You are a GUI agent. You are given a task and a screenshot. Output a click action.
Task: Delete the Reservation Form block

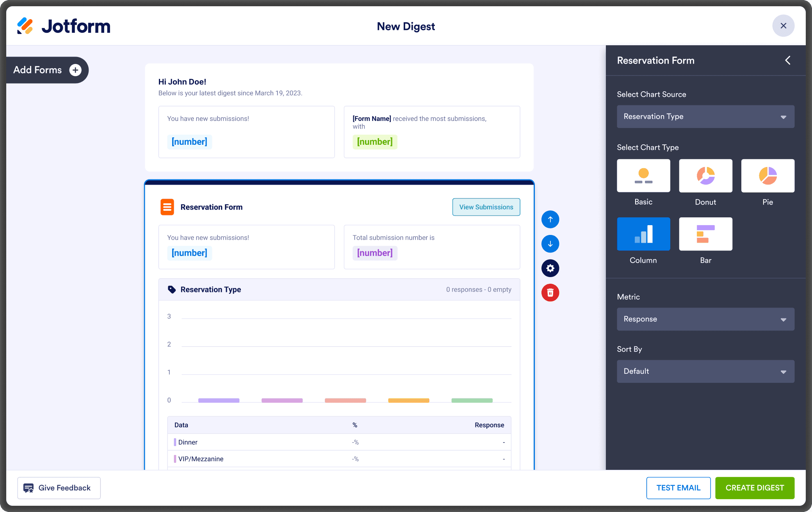[x=550, y=293]
